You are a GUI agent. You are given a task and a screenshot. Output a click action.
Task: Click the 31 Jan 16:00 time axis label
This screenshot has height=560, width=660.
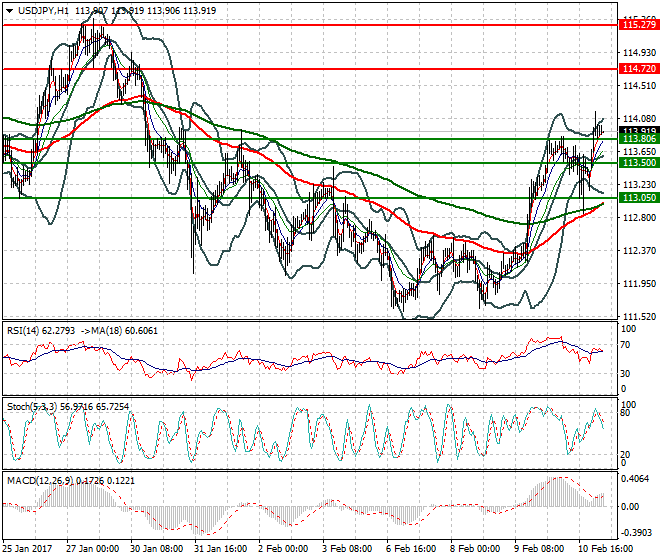pos(221,549)
